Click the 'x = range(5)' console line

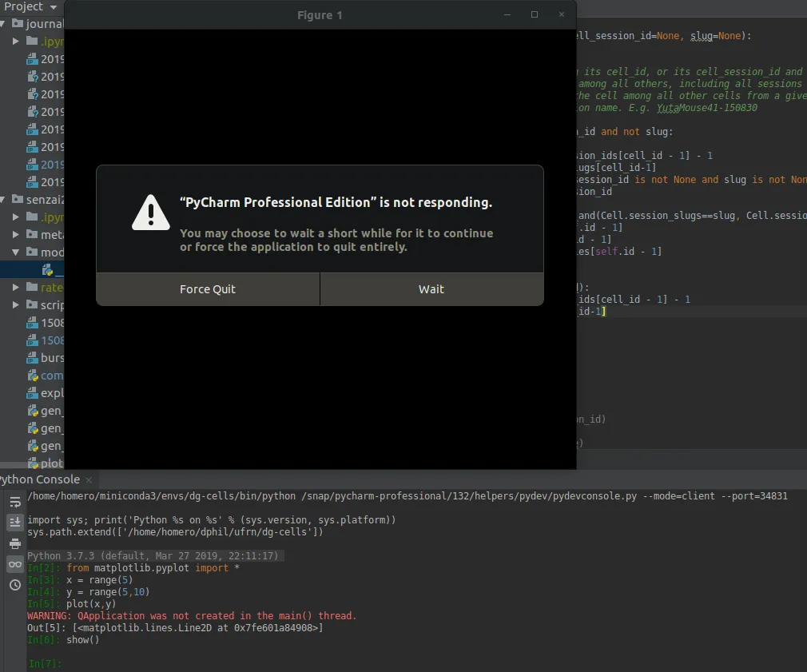(99, 580)
